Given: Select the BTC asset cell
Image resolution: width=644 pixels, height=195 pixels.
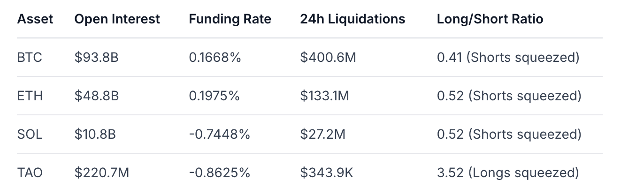Looking at the screenshot, I should coord(30,58).
